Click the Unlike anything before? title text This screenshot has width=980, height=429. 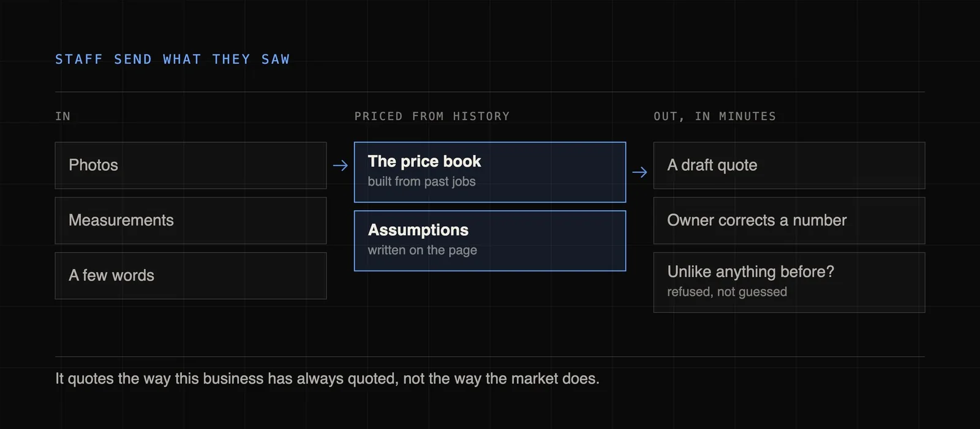pos(750,271)
